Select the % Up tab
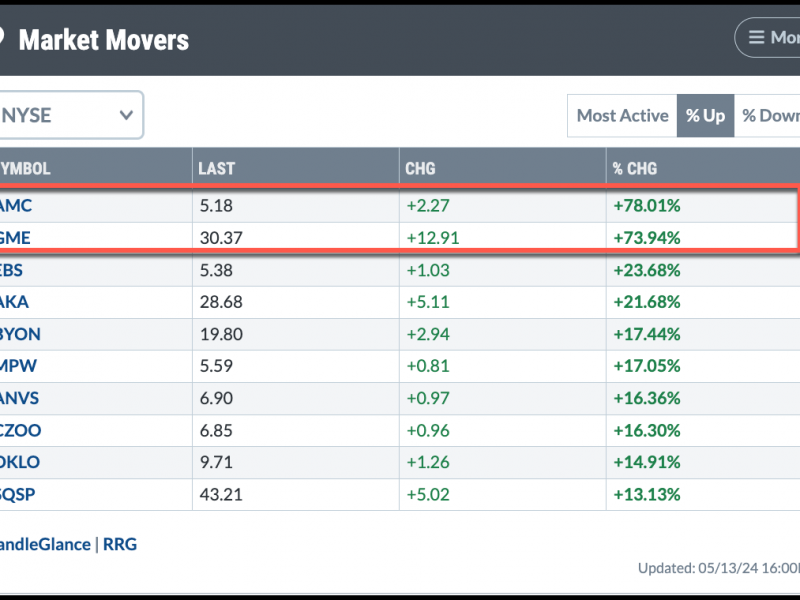This screenshot has height=600, width=800. [x=705, y=116]
